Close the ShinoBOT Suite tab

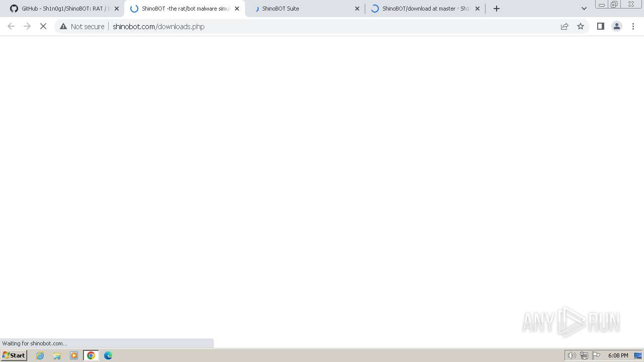(357, 9)
